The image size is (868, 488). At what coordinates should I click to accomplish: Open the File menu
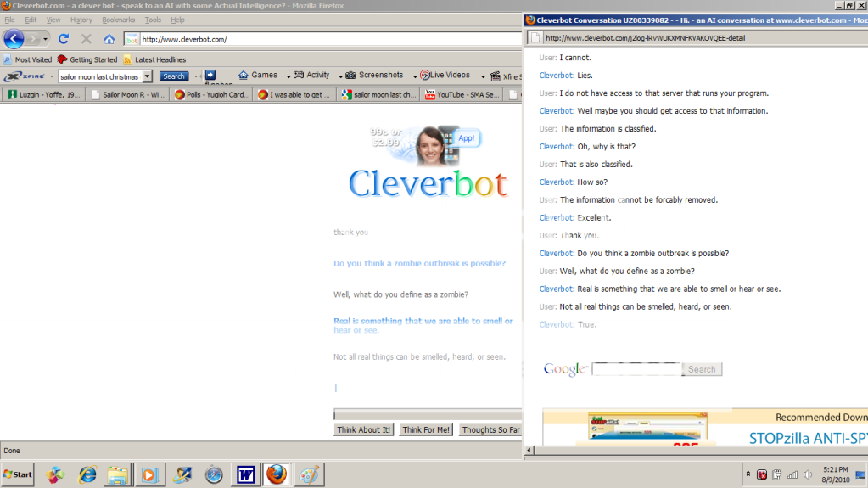coord(9,20)
